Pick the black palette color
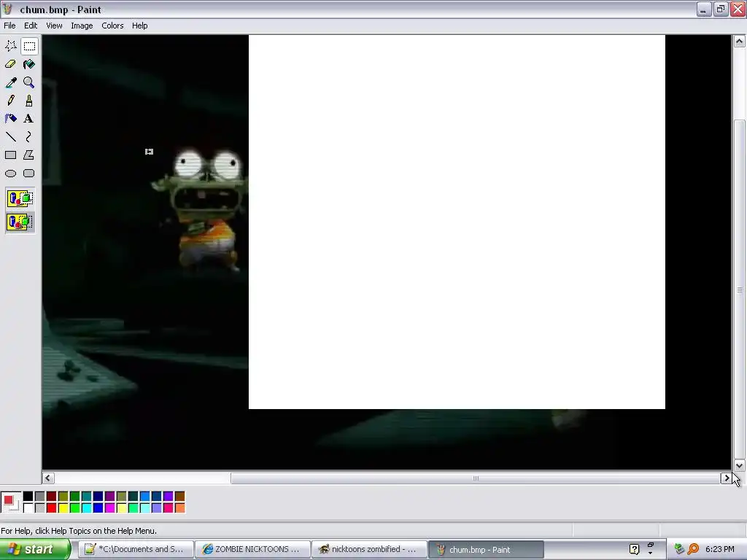 pyautogui.click(x=28, y=497)
